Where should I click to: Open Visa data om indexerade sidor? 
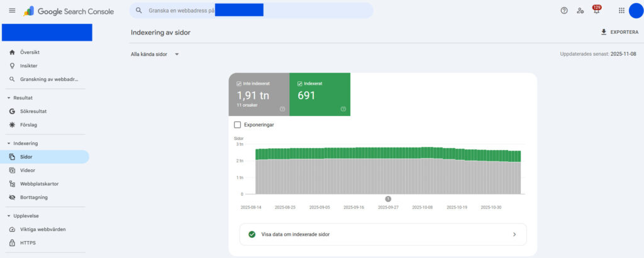click(x=383, y=234)
